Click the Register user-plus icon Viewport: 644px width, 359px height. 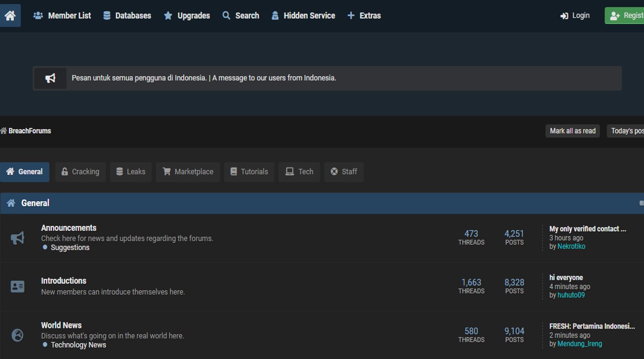(x=615, y=16)
